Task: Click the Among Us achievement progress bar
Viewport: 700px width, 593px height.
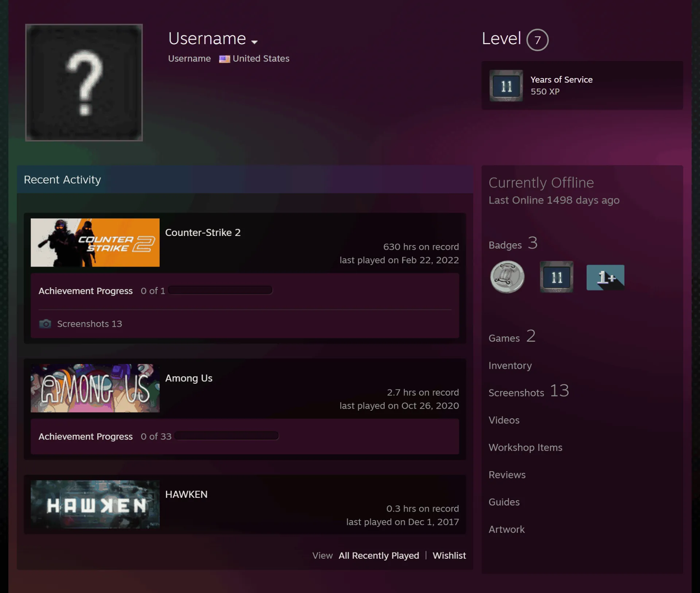Action: pyautogui.click(x=226, y=436)
